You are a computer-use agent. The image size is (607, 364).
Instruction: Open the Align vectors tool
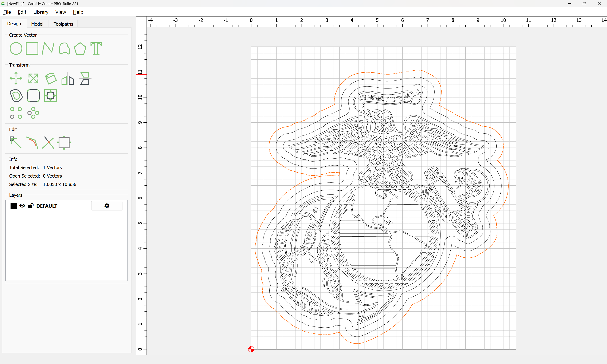click(x=85, y=79)
